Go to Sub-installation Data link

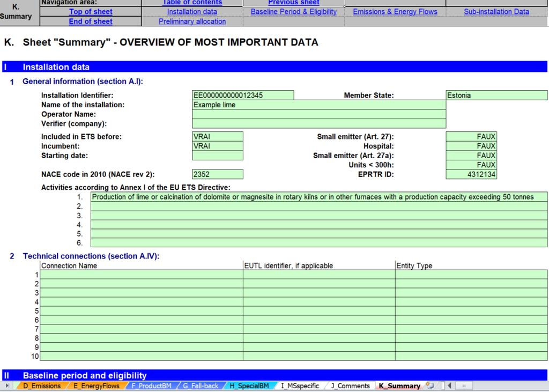click(496, 12)
